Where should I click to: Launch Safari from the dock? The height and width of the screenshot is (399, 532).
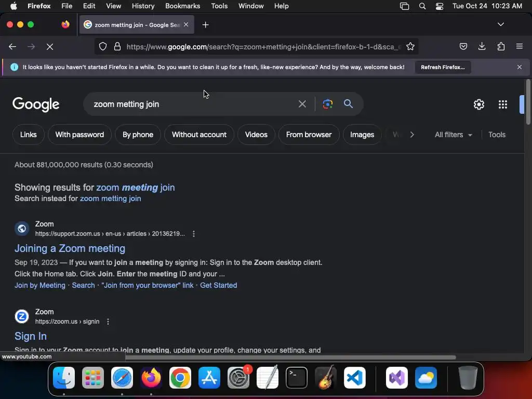(x=122, y=378)
